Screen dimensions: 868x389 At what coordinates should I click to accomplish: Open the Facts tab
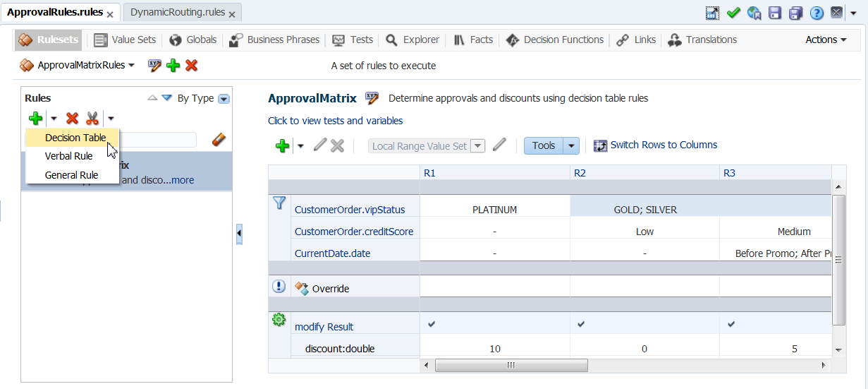473,40
